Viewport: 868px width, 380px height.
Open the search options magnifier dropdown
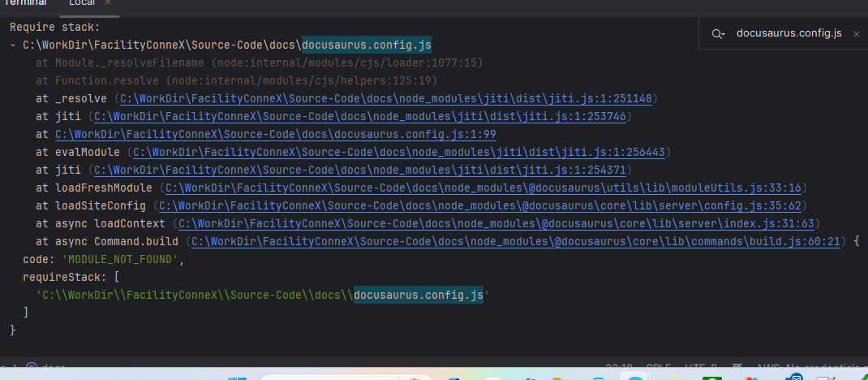click(718, 34)
